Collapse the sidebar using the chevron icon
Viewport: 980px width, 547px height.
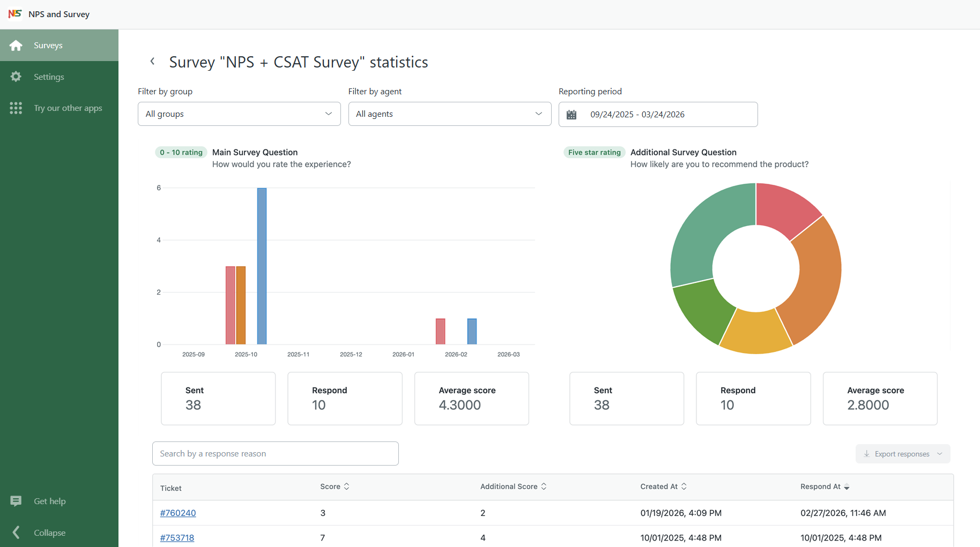(x=16, y=532)
